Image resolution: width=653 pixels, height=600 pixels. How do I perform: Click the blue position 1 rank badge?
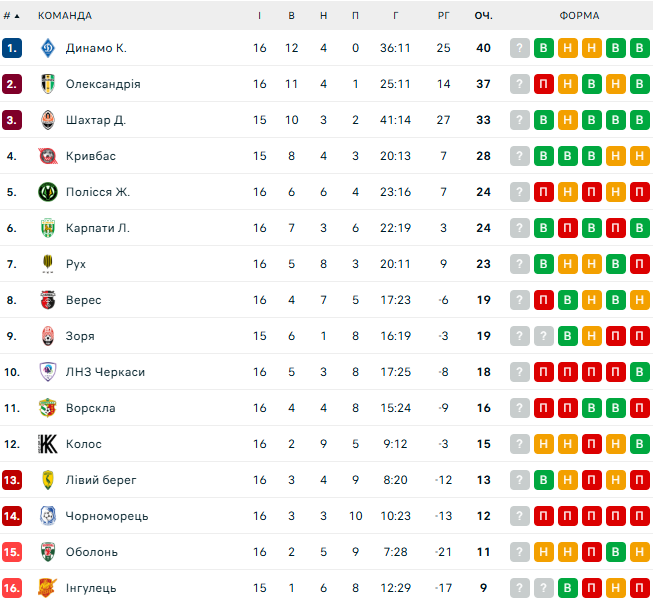pos(12,48)
